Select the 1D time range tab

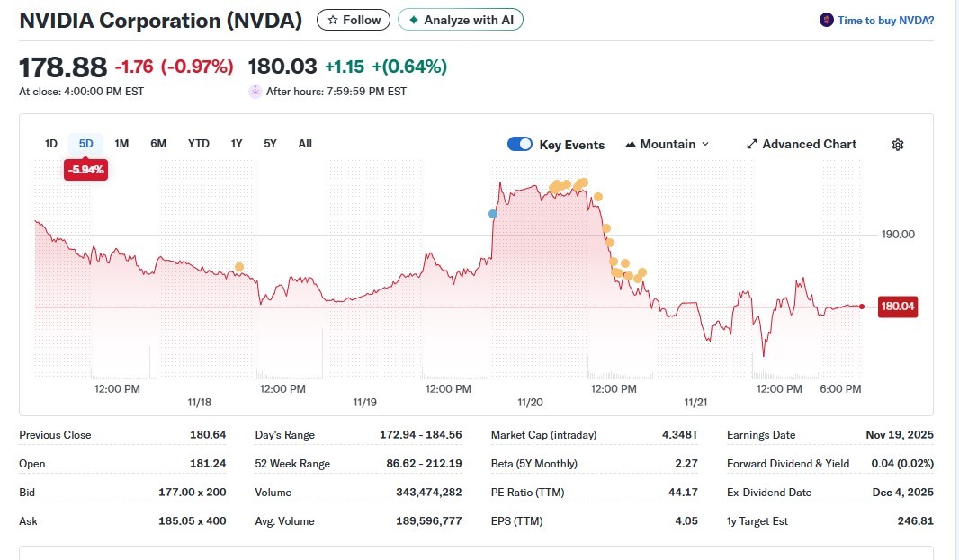point(51,144)
